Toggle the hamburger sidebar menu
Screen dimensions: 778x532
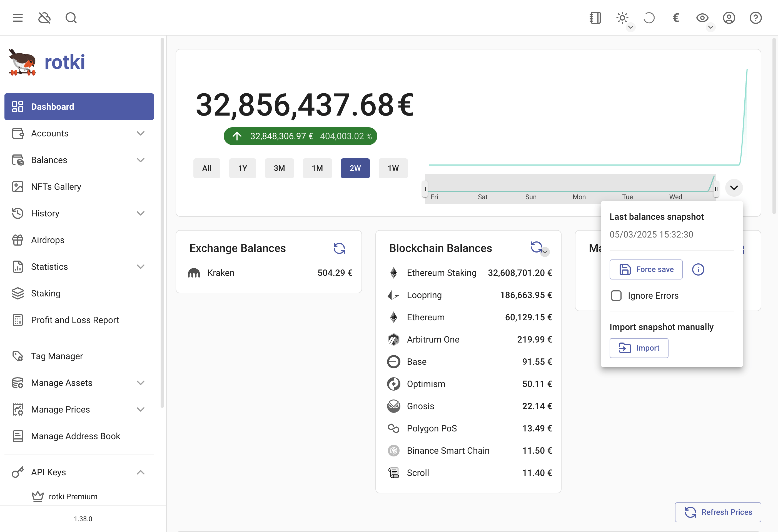click(18, 18)
